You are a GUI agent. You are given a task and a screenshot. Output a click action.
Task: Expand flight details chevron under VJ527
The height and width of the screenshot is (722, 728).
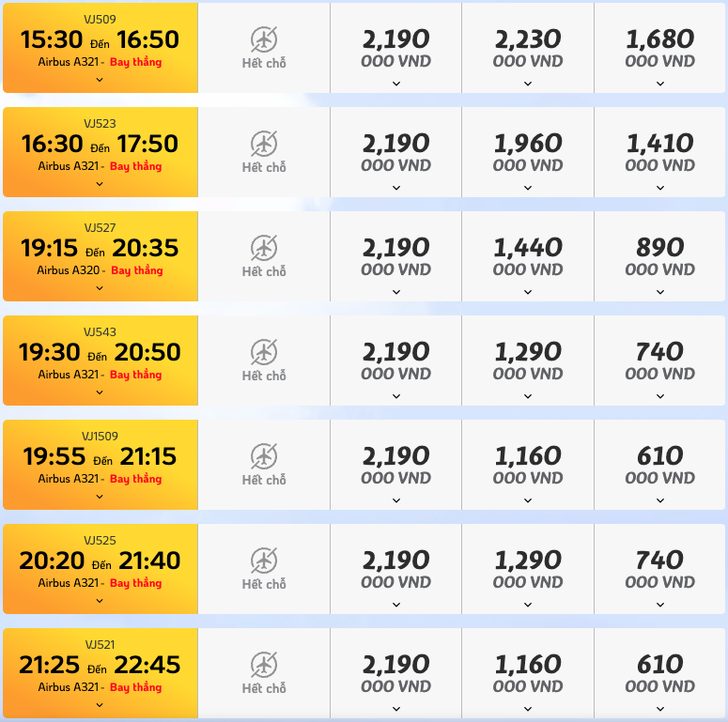pyautogui.click(x=100, y=288)
